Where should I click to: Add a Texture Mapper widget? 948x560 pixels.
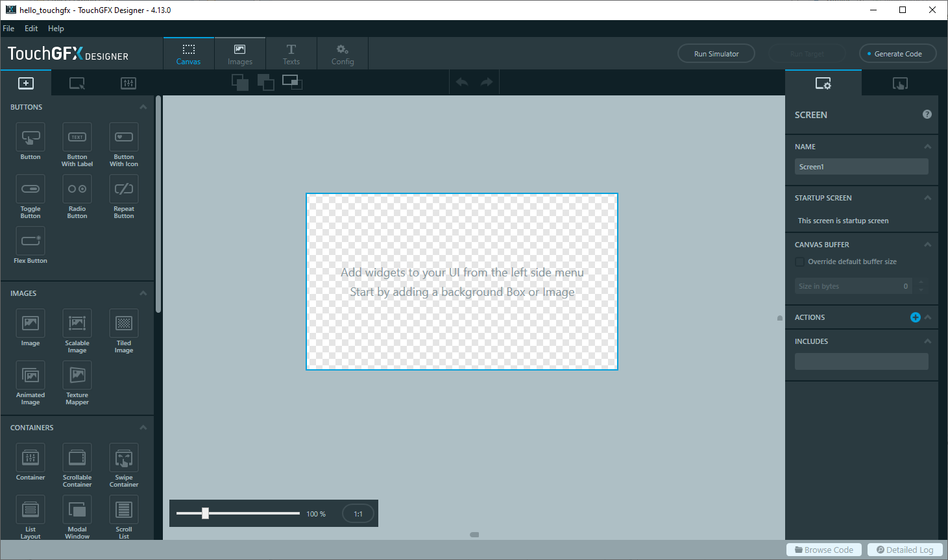point(77,376)
